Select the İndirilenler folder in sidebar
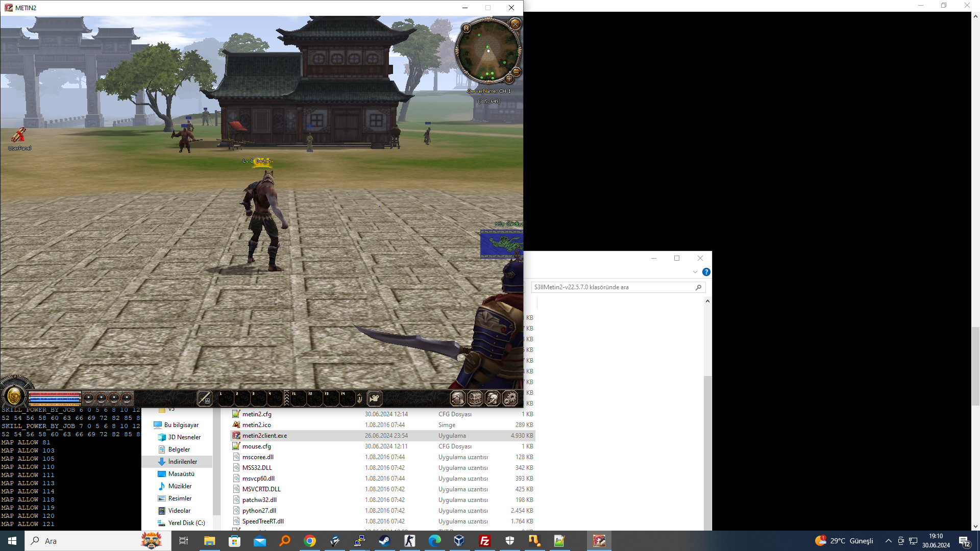Screen dimensions: 980x551 click(x=182, y=462)
